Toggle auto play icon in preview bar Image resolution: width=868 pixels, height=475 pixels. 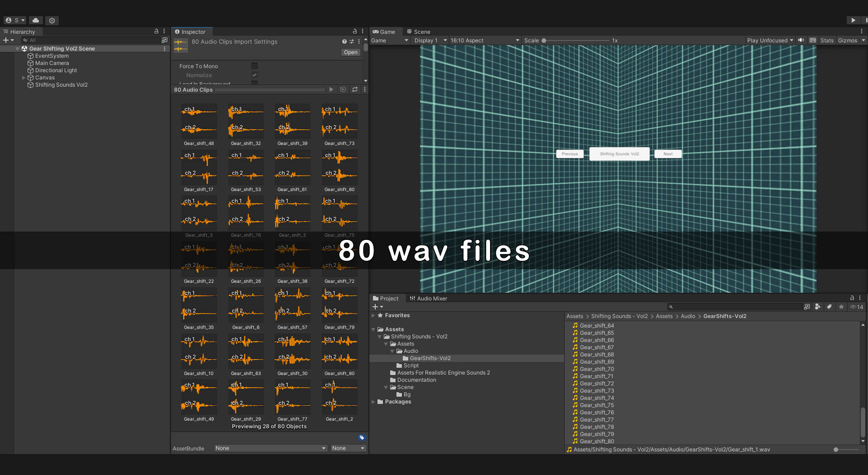coord(343,89)
